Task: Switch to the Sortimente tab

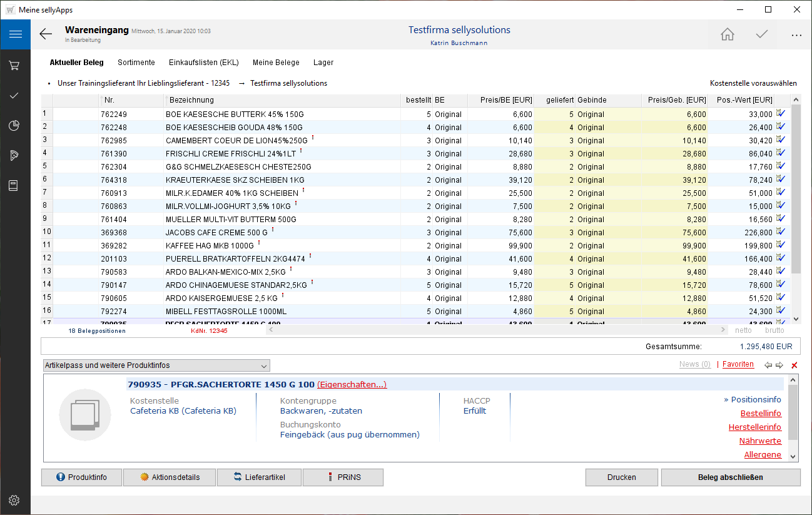Action: [136, 63]
